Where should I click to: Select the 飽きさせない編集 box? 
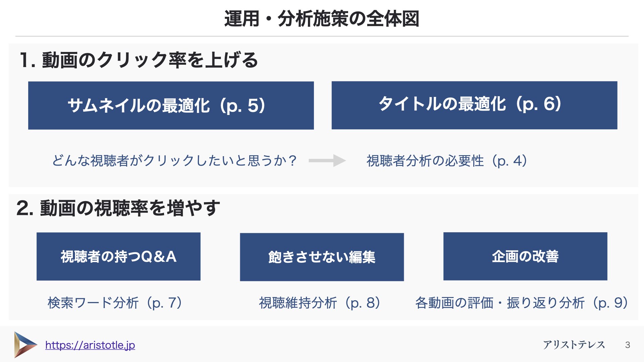pyautogui.click(x=322, y=257)
